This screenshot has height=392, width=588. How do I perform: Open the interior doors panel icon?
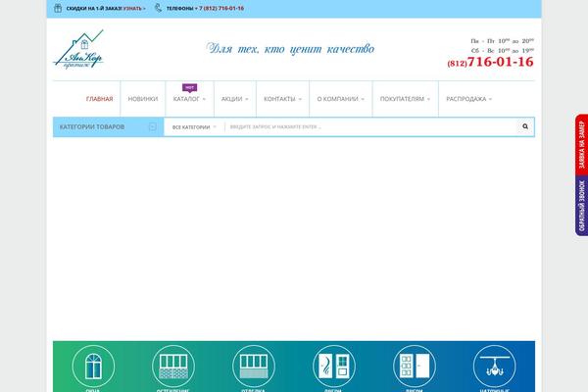[x=415, y=367]
